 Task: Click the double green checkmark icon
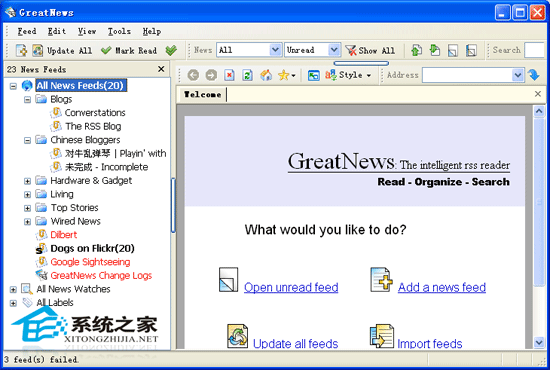(171, 51)
